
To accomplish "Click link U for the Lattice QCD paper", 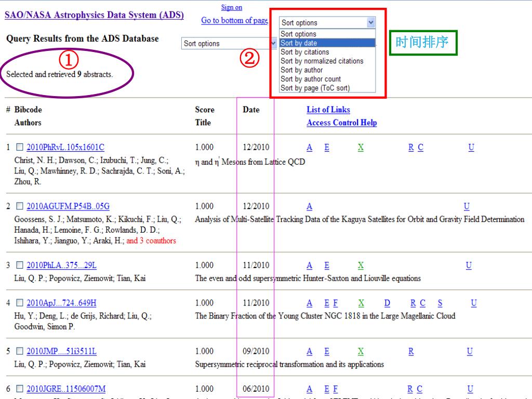I will (x=471, y=147).
